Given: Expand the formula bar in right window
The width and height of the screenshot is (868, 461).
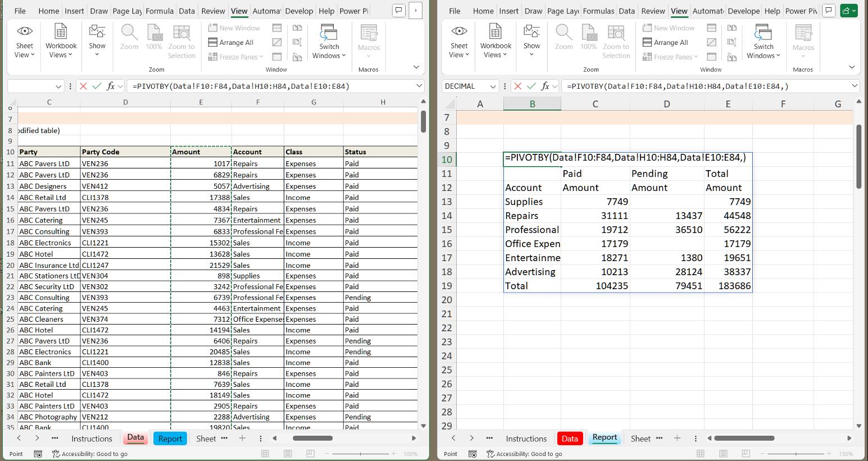Looking at the screenshot, I should [x=855, y=86].
